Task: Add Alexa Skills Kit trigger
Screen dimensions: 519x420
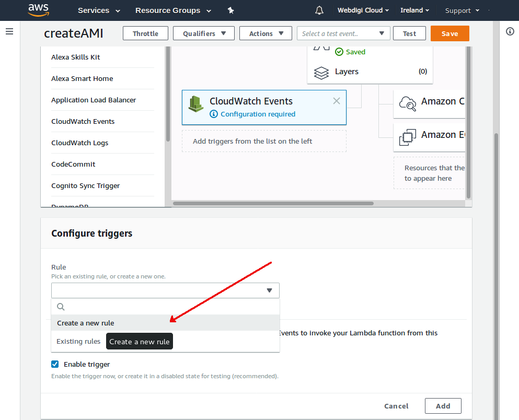Action: [x=102, y=57]
